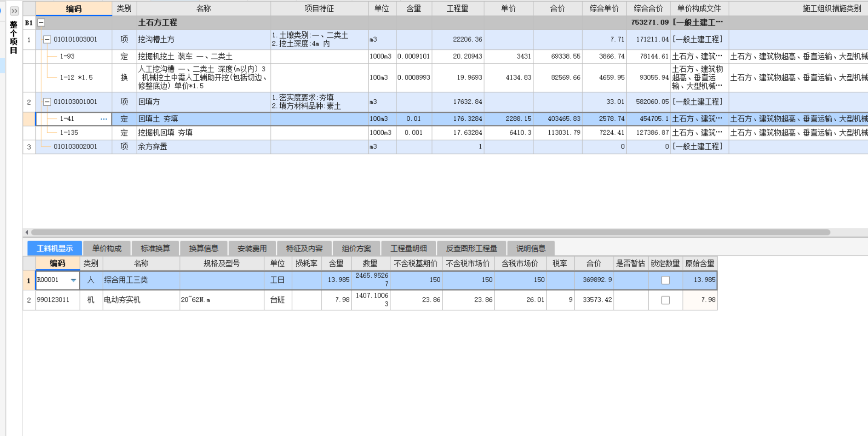Click the 7.98 original content cell
This screenshot has width=868, height=436.
click(700, 300)
